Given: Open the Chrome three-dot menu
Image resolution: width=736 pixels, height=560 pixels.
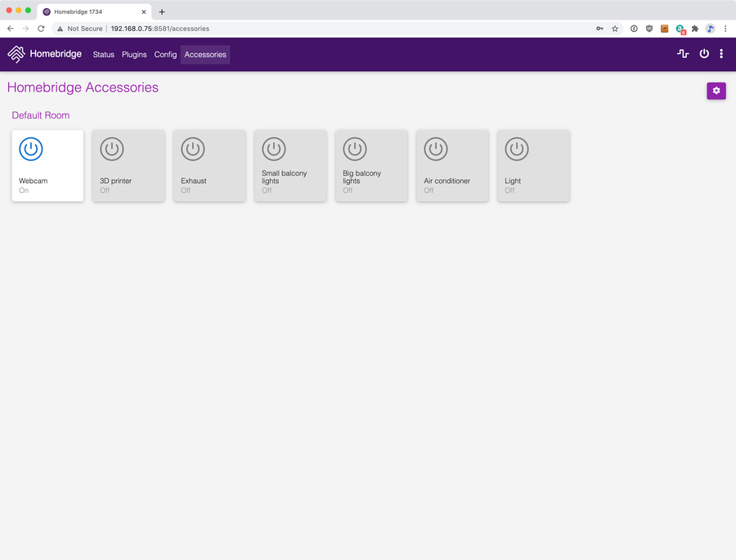Looking at the screenshot, I should (x=725, y=29).
